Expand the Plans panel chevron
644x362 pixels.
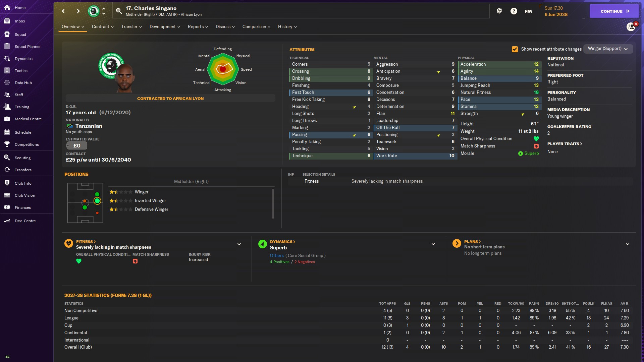click(x=627, y=244)
